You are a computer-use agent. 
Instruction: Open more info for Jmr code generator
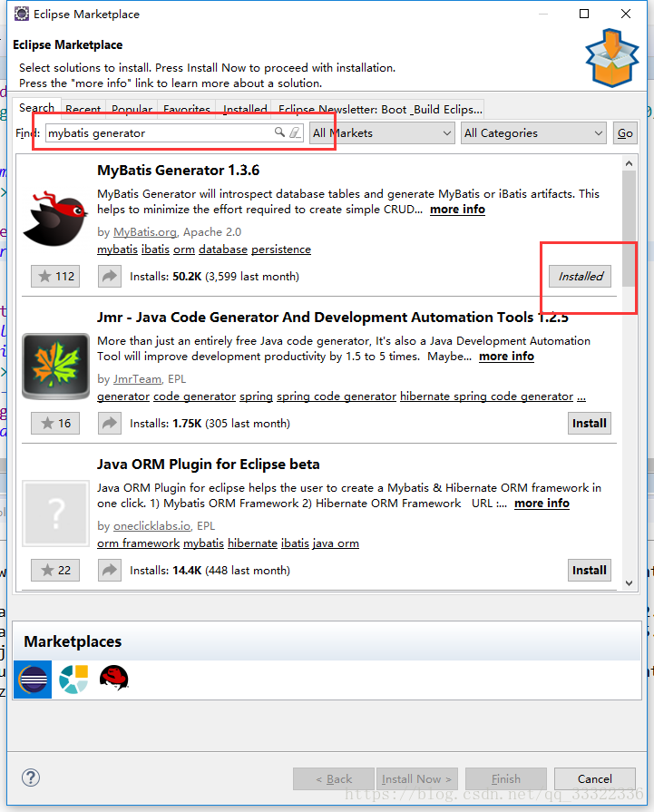click(x=506, y=357)
